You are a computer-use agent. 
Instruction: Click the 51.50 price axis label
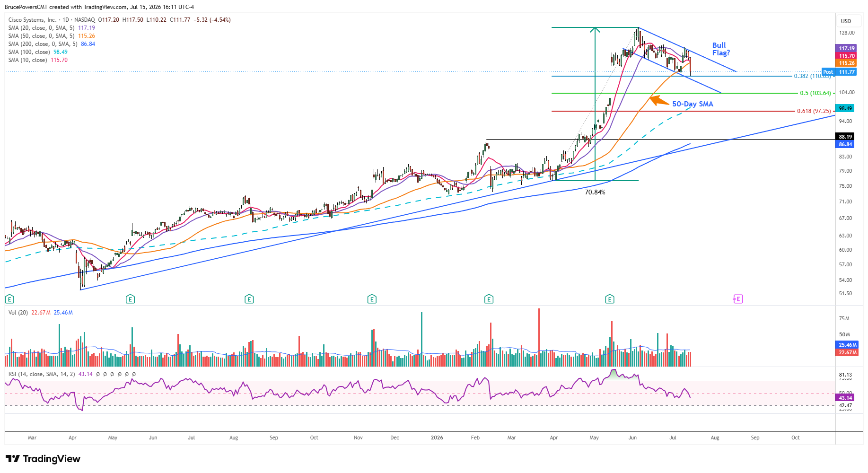pos(846,293)
